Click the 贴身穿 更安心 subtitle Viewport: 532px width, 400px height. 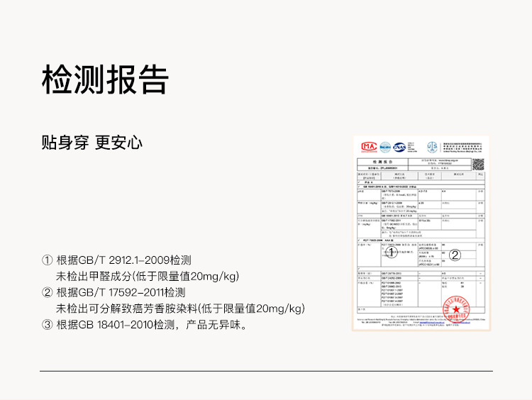pyautogui.click(x=92, y=143)
